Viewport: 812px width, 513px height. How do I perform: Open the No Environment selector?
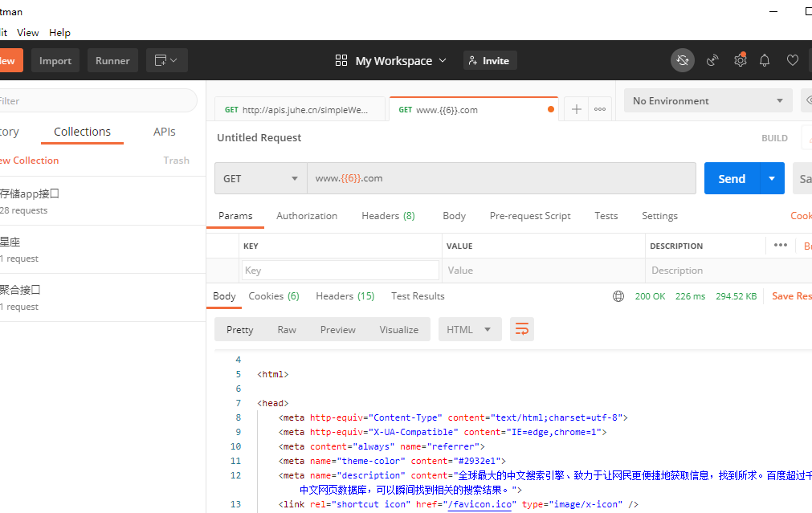coord(708,101)
